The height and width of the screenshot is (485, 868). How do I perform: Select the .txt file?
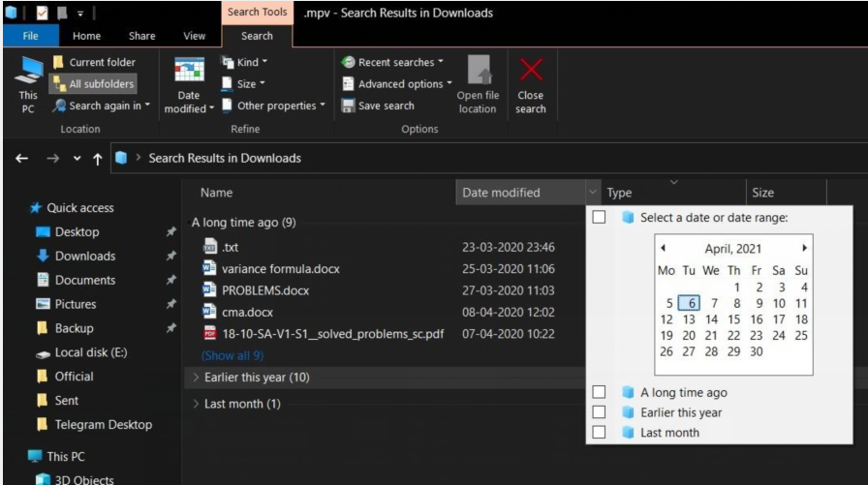[220, 247]
